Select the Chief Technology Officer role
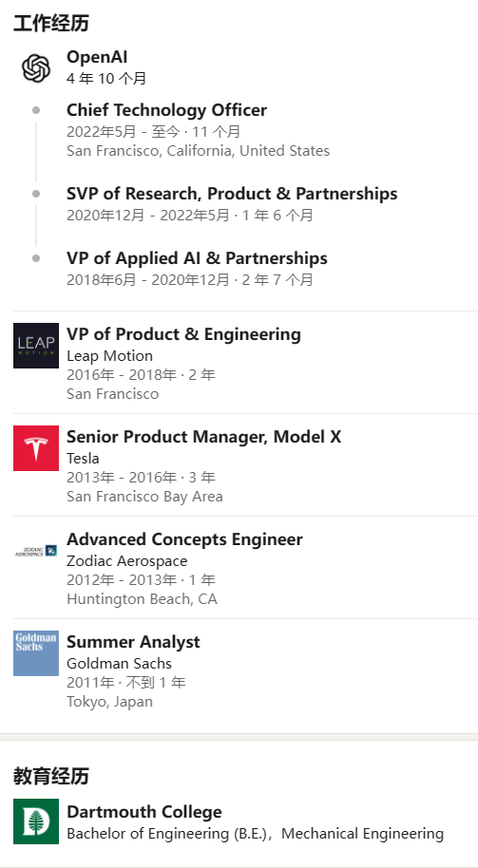The image size is (478, 868). [166, 110]
